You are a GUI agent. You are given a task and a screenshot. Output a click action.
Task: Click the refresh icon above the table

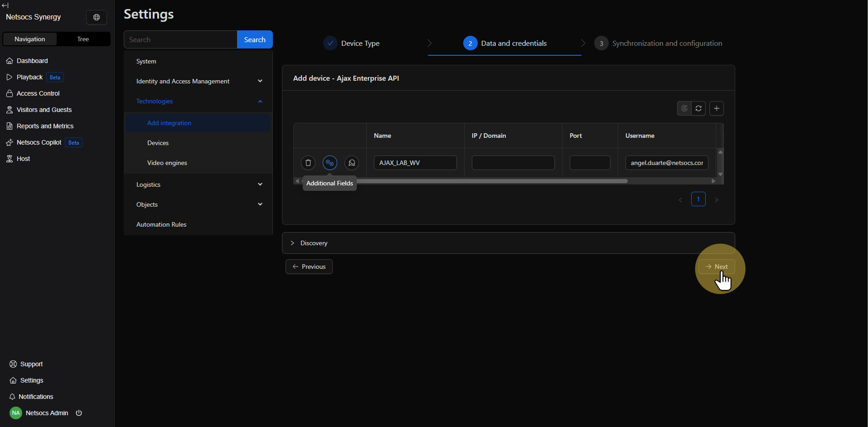(x=698, y=108)
